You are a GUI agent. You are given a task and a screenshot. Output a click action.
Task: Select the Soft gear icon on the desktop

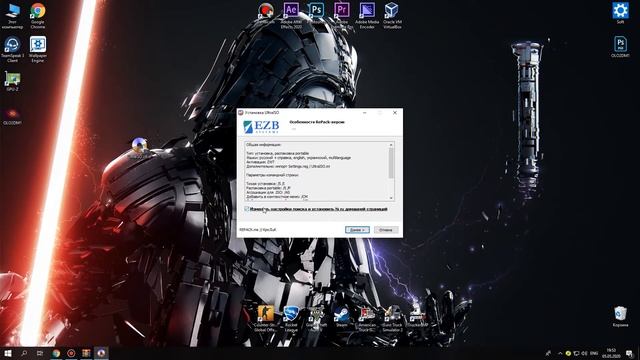click(620, 13)
